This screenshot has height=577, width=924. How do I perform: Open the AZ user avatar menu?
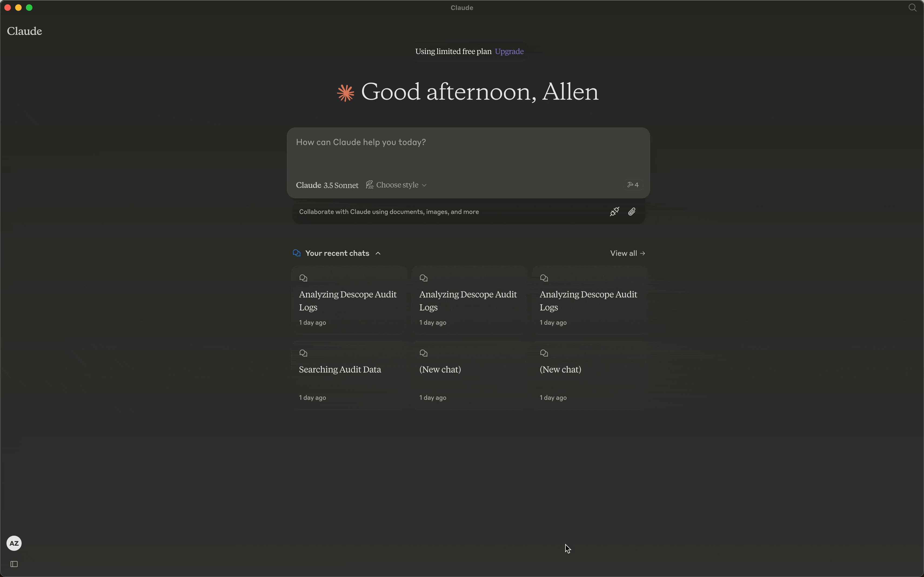(14, 543)
